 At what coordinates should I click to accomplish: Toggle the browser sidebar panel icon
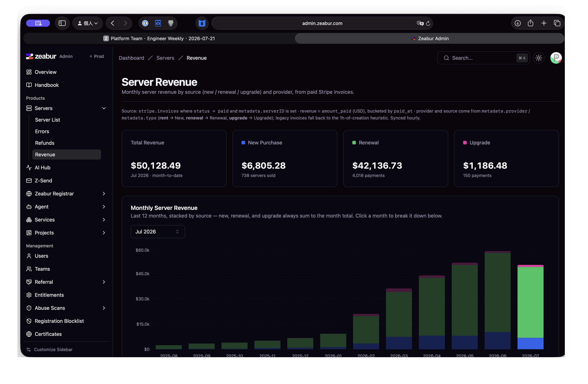pyautogui.click(x=62, y=23)
